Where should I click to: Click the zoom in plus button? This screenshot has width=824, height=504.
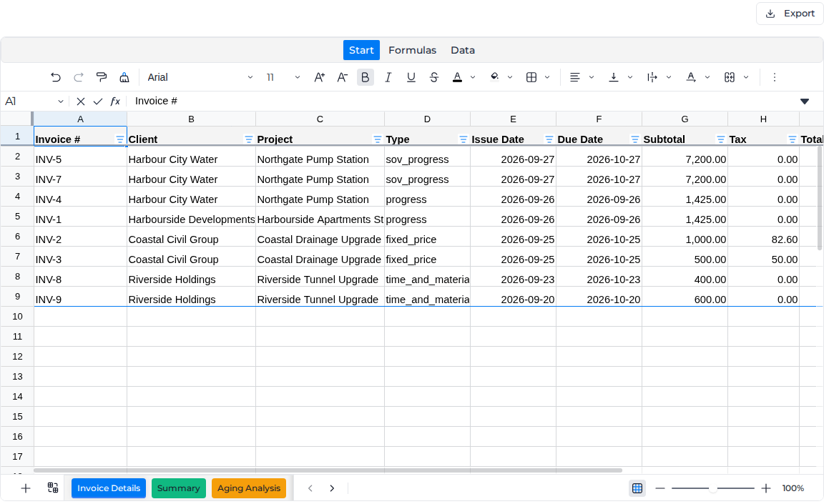765,488
